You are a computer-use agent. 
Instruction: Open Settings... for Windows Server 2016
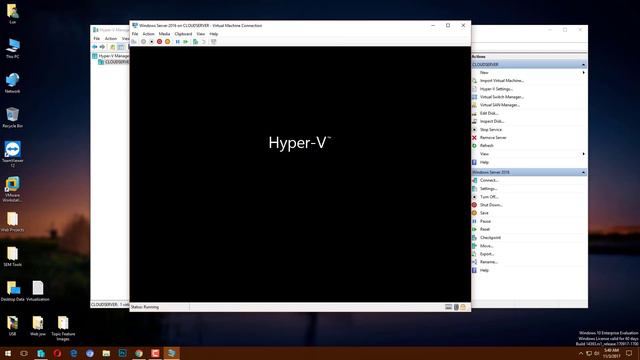[489, 189]
